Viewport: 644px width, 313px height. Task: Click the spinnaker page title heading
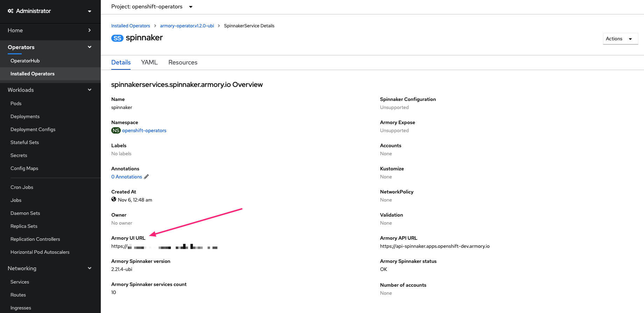(x=144, y=38)
